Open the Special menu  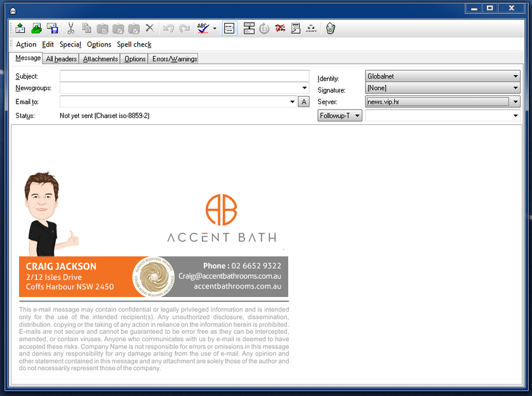coord(70,44)
